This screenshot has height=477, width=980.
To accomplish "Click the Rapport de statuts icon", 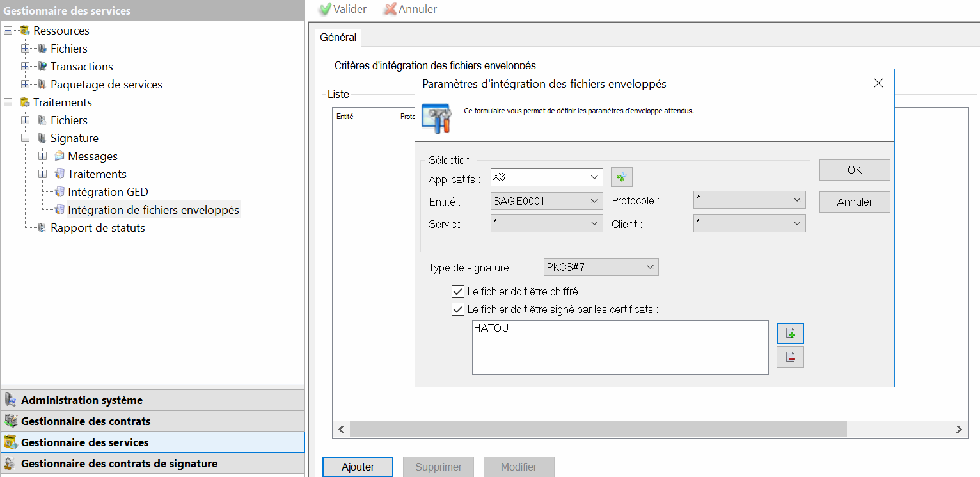I will (42, 228).
